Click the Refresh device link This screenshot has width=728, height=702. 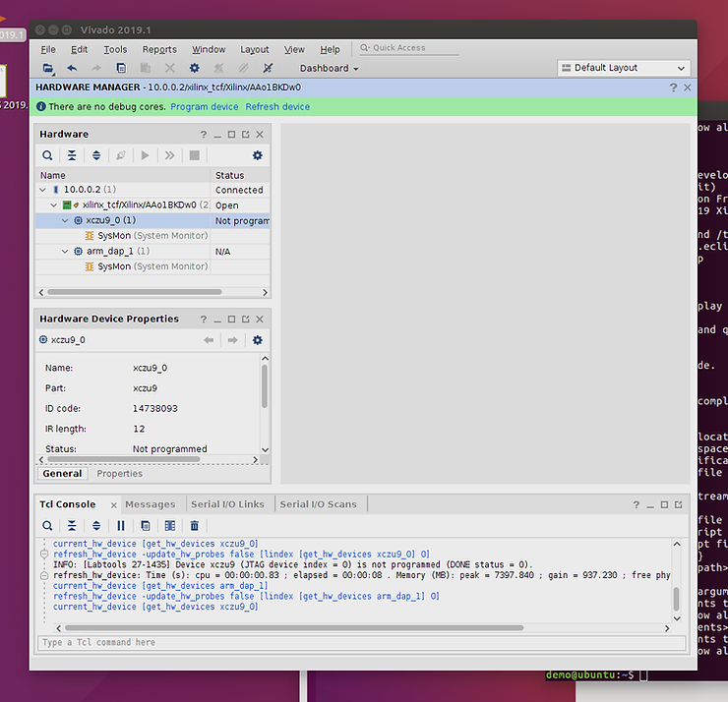click(x=277, y=107)
